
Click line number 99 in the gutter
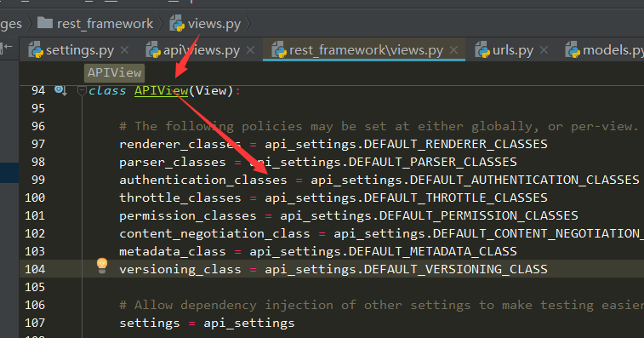click(x=38, y=180)
